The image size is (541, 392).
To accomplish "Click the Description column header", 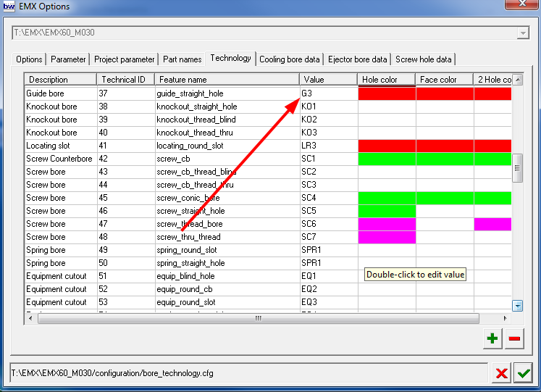I will (60, 80).
